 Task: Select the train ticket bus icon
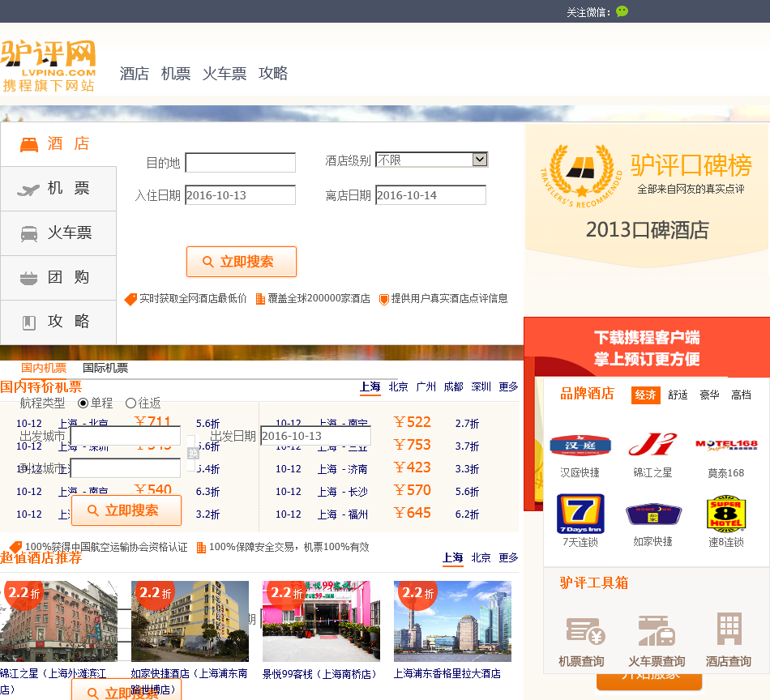(x=29, y=233)
